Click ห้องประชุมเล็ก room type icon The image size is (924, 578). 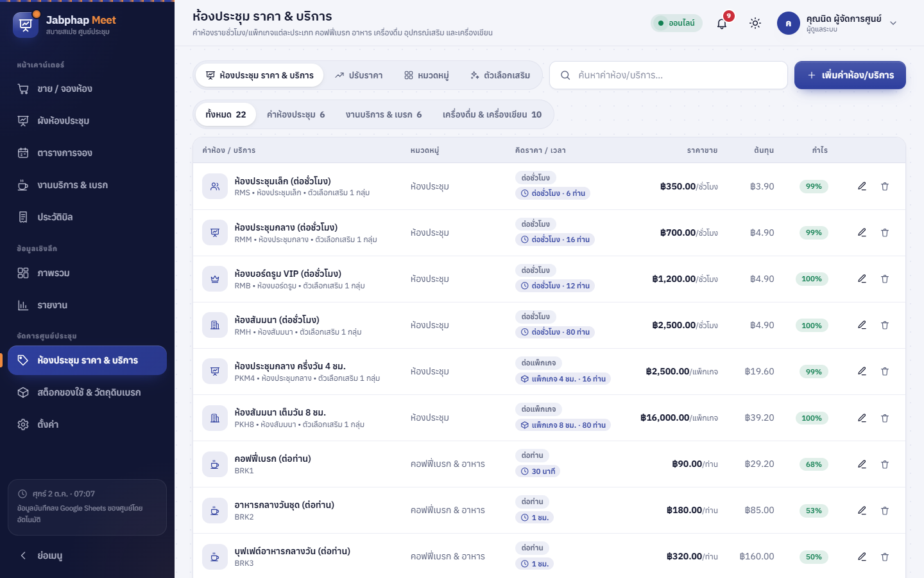pos(215,186)
